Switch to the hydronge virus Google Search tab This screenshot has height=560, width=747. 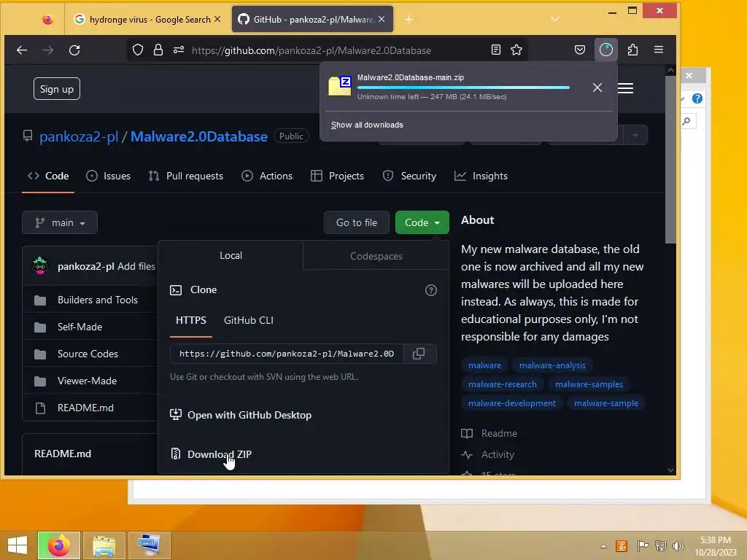point(147,20)
